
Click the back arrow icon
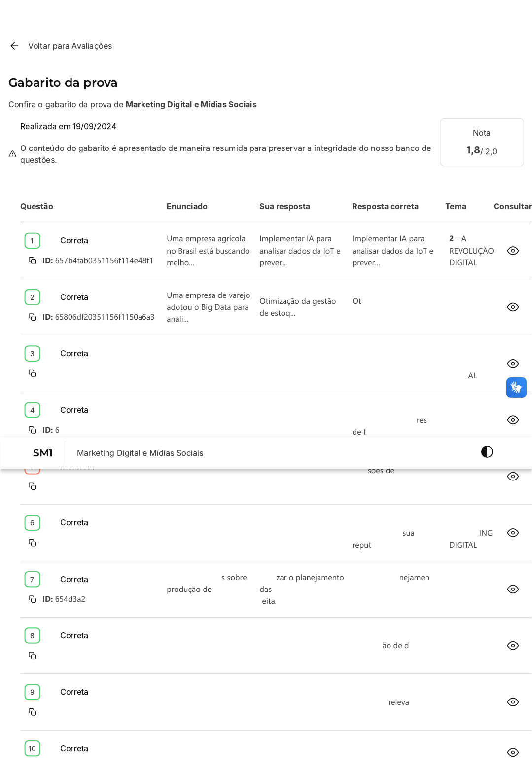pos(14,46)
